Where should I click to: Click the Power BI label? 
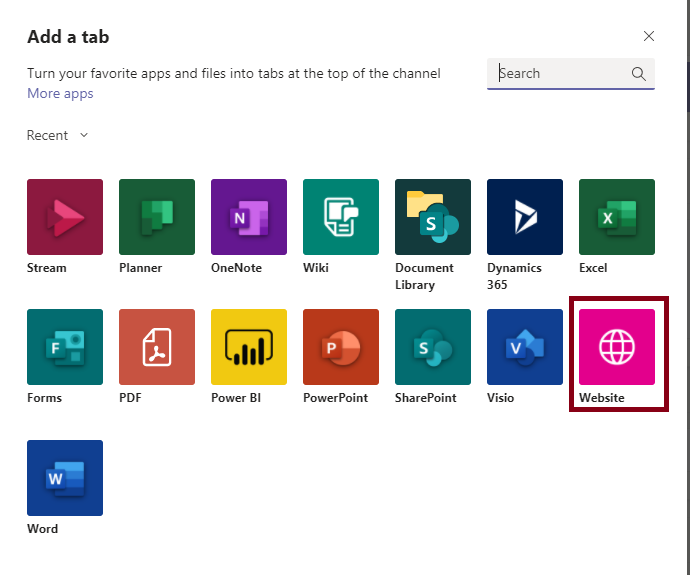click(x=236, y=398)
